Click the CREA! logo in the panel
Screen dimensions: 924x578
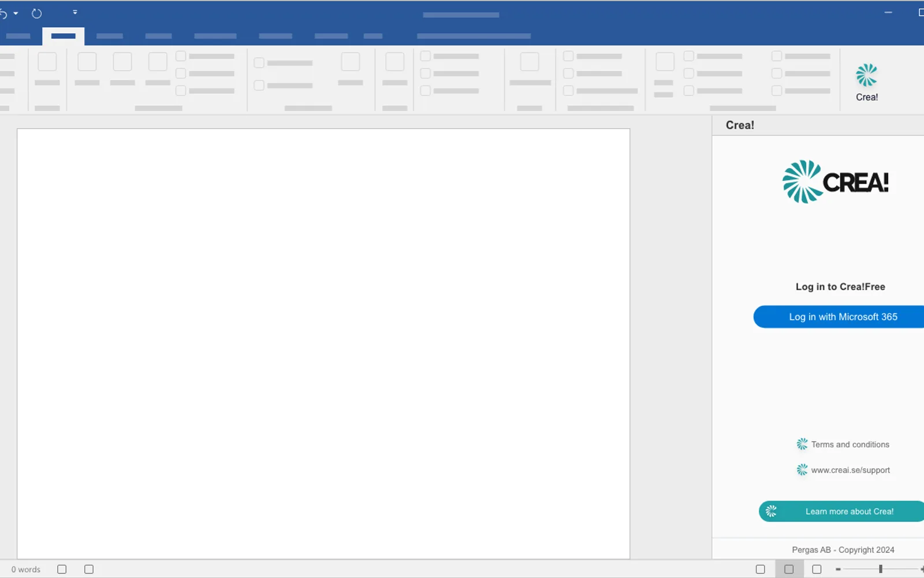836,182
